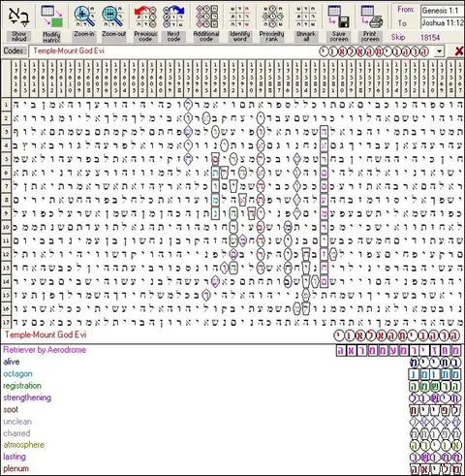Select the skip value 18154
The width and height of the screenshot is (465, 476).
pos(430,38)
